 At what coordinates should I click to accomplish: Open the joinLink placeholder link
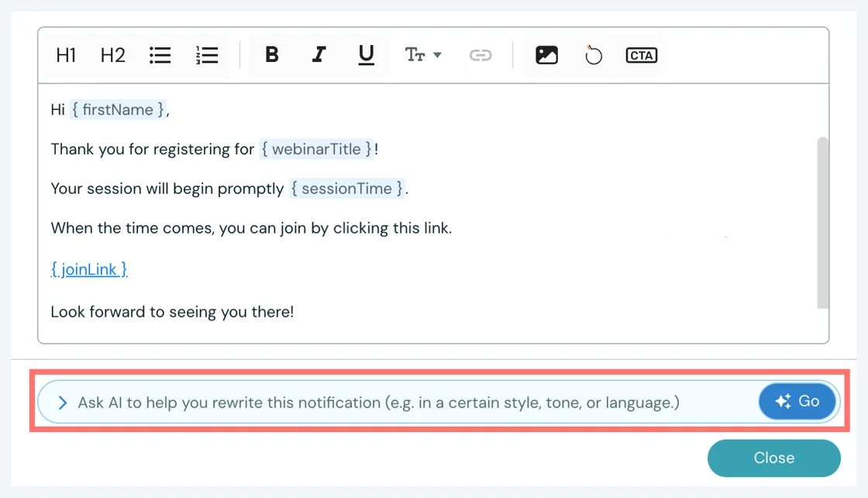89,269
